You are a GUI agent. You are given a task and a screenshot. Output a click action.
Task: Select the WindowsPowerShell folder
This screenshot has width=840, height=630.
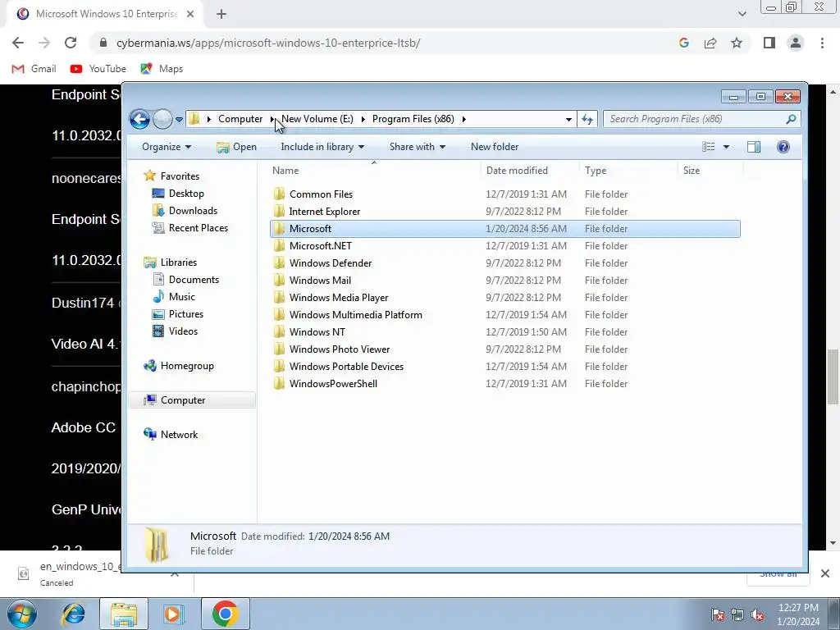pos(505,384)
